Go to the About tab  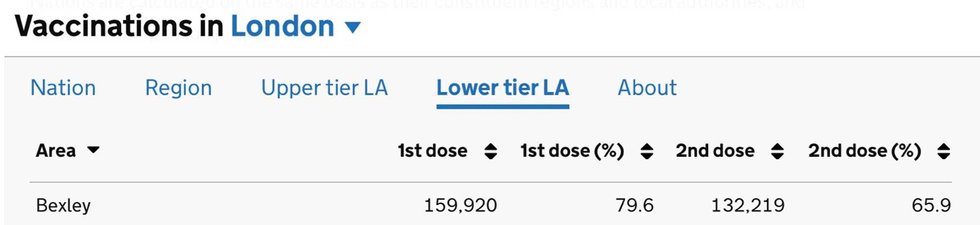(647, 88)
